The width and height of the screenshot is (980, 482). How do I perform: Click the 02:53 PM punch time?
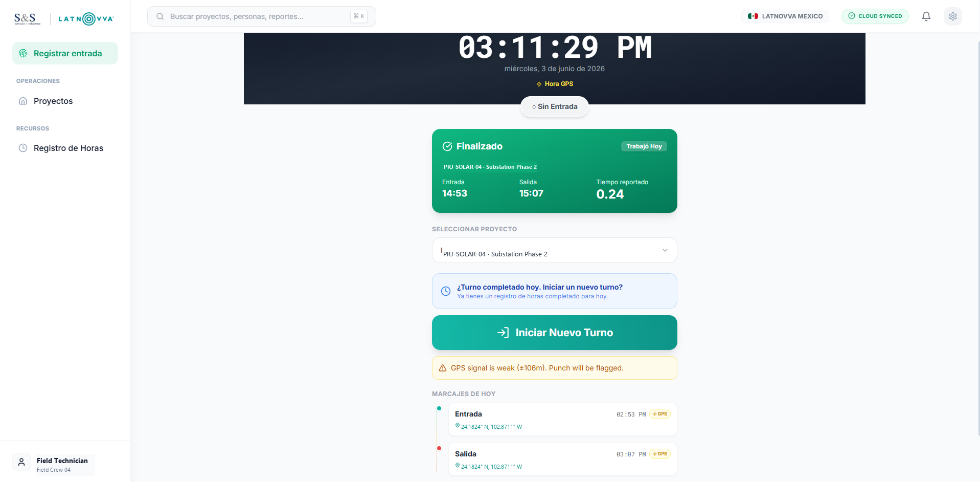(x=631, y=414)
